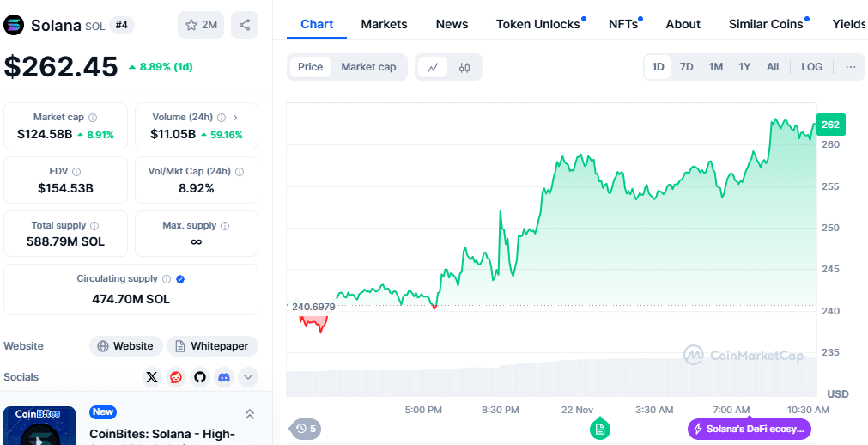The height and width of the screenshot is (445, 868).
Task: Click the 474.70M SOL circulating supply
Action: [131, 299]
